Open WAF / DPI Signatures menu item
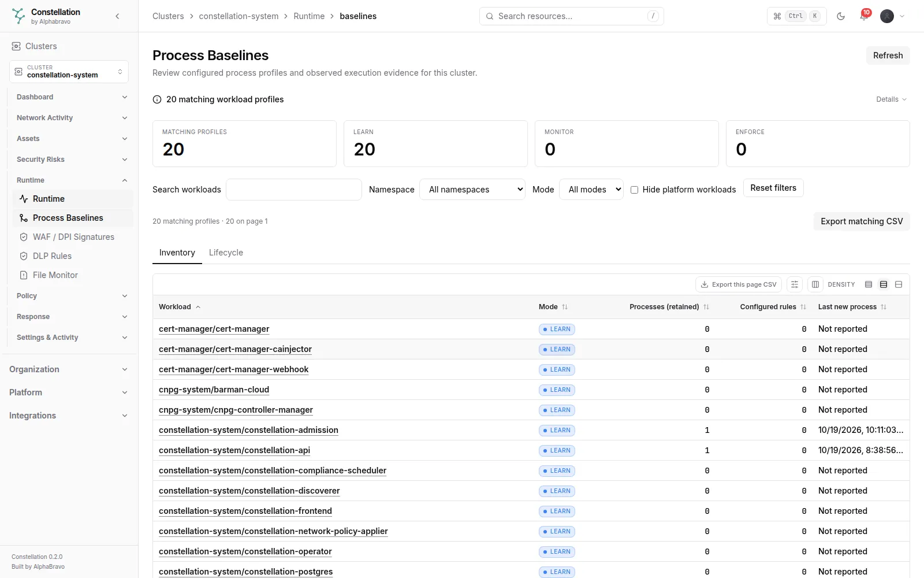924x578 pixels. 73,237
